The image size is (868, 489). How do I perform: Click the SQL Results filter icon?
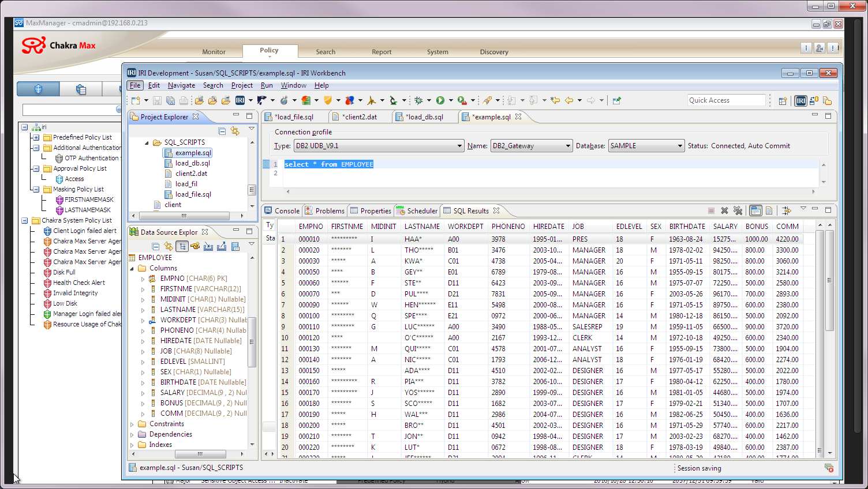pos(786,211)
